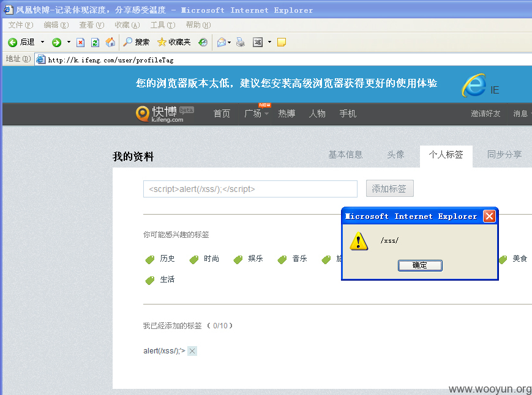
Task: Expand the Mail icon dropdown arrow
Action: (x=230, y=42)
